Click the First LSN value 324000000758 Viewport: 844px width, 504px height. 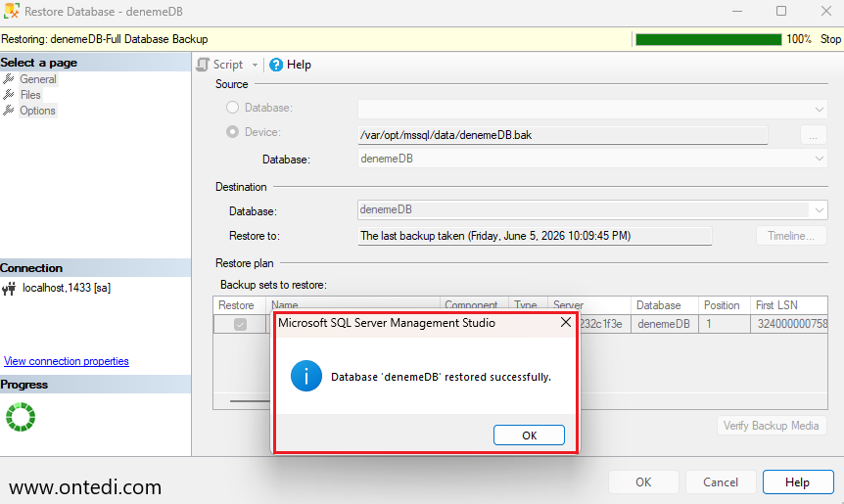(789, 324)
